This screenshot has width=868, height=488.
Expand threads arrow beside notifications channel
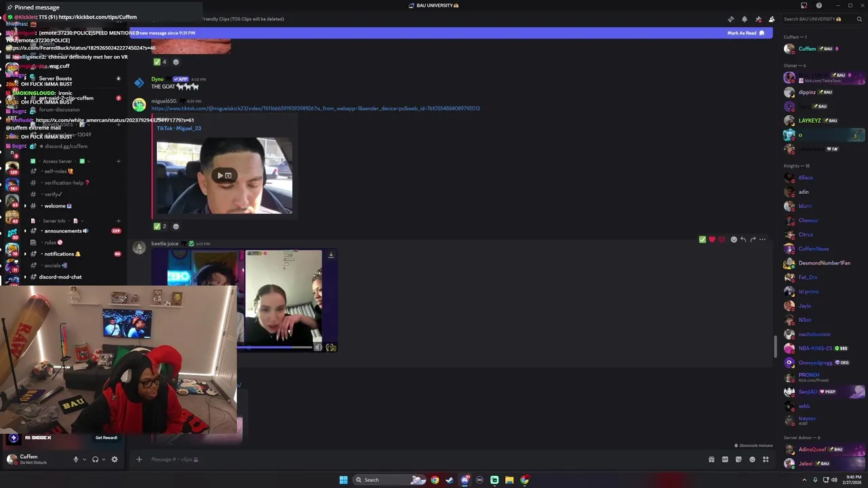click(x=26, y=254)
